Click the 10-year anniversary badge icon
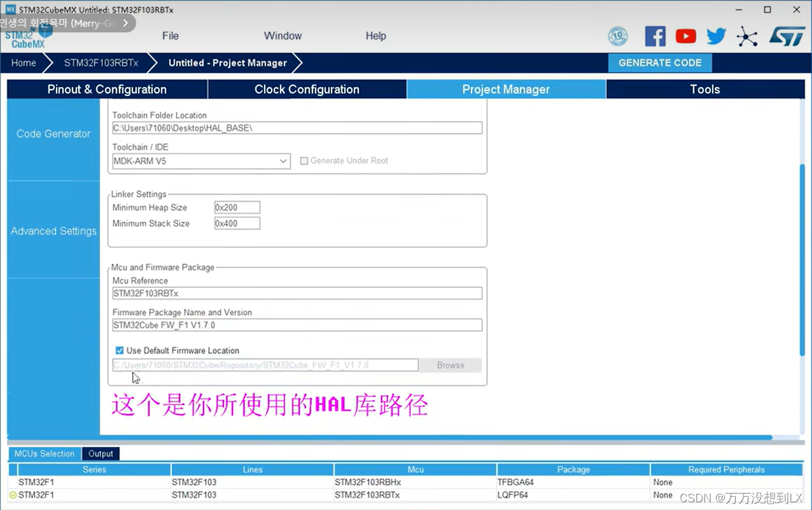The image size is (812, 510). pyautogui.click(x=617, y=36)
